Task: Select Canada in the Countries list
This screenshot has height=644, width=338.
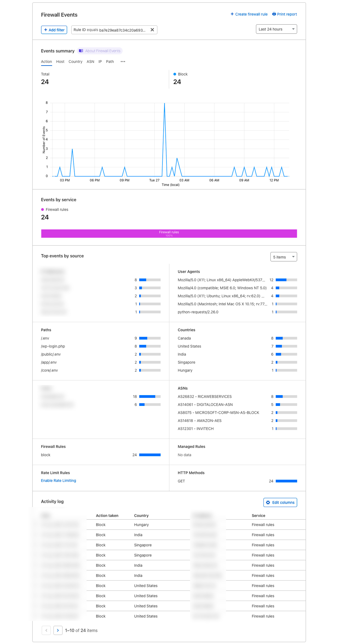Action: click(x=184, y=338)
